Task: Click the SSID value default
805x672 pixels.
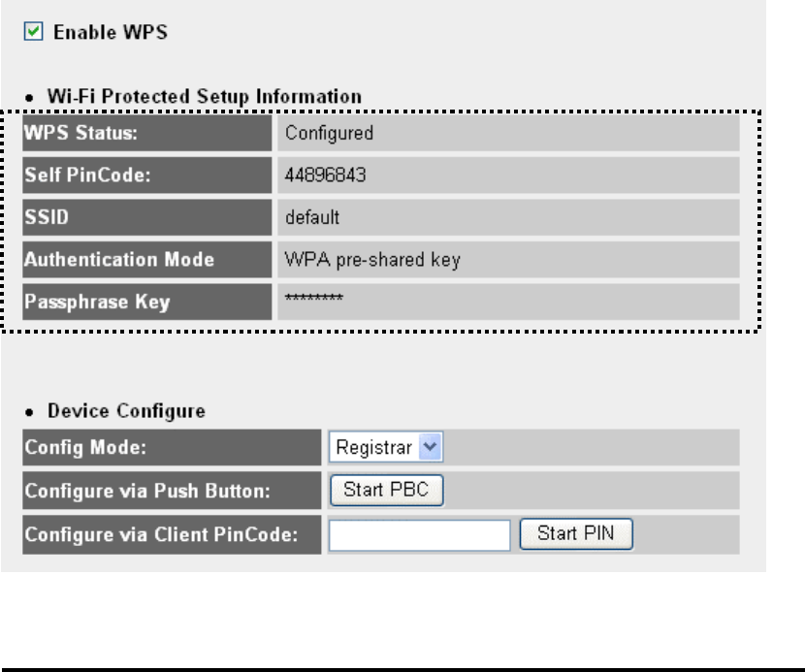Action: (312, 217)
